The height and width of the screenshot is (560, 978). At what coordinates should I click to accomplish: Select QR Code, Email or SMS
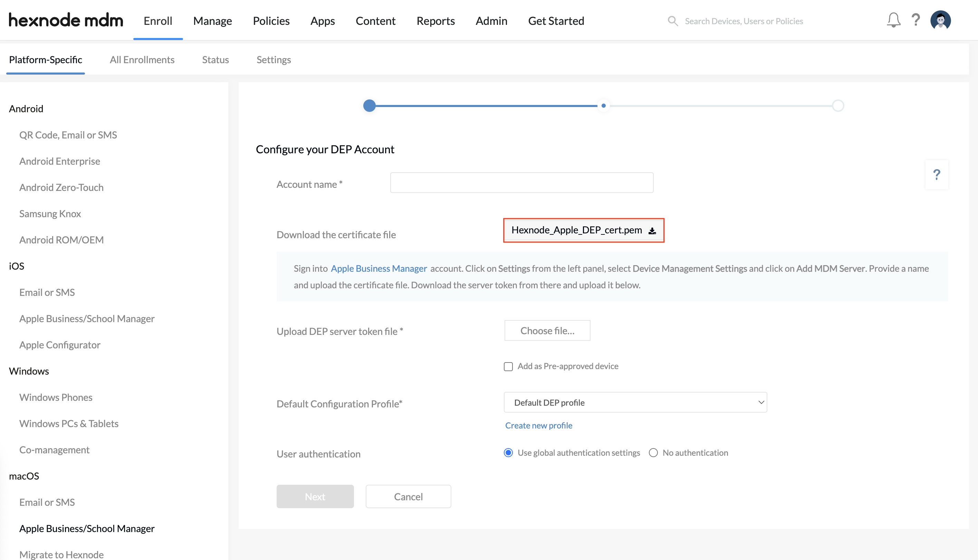pos(68,135)
